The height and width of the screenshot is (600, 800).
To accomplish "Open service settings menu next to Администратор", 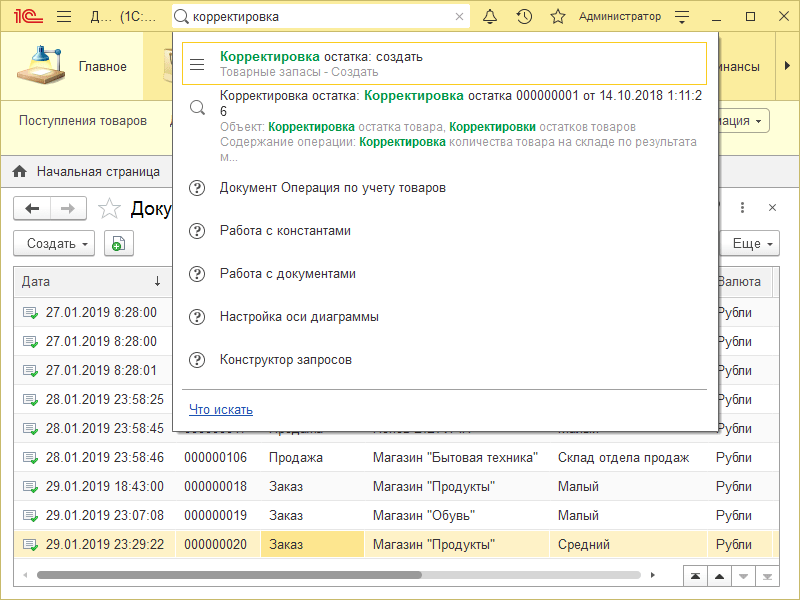I will coord(682,17).
